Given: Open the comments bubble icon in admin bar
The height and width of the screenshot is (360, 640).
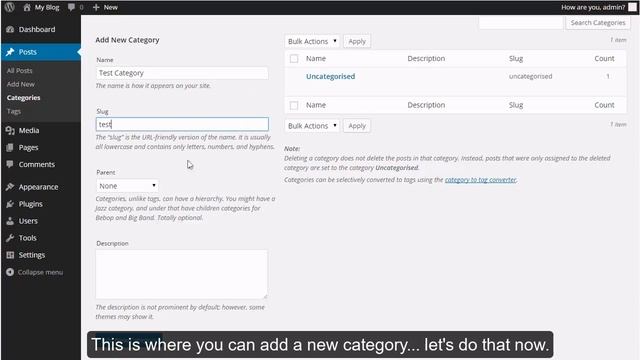Looking at the screenshot, I should [x=71, y=7].
